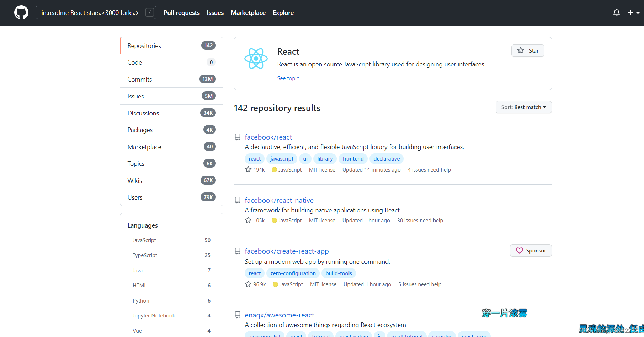Screen dimensions: 644x337
Task: Select the Wikis results filter
Action: [x=171, y=180]
